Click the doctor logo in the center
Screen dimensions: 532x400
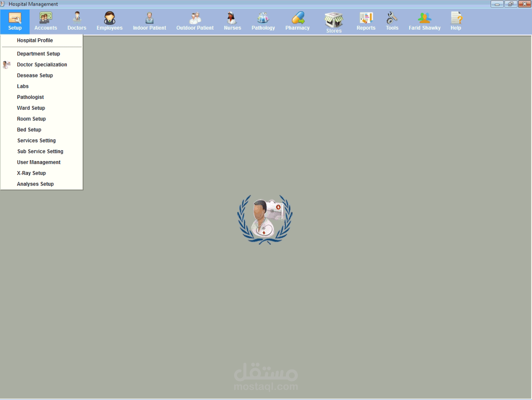pos(265,219)
